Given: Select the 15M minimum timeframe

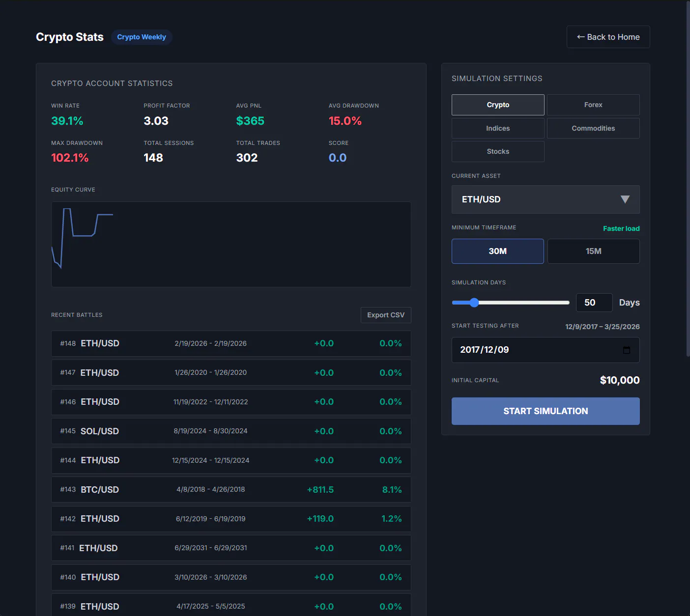Looking at the screenshot, I should (x=593, y=251).
